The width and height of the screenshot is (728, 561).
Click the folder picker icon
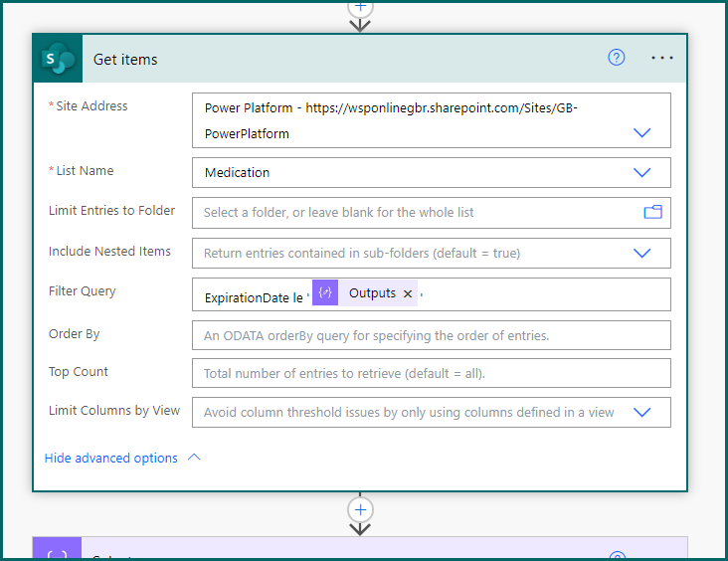tap(652, 212)
